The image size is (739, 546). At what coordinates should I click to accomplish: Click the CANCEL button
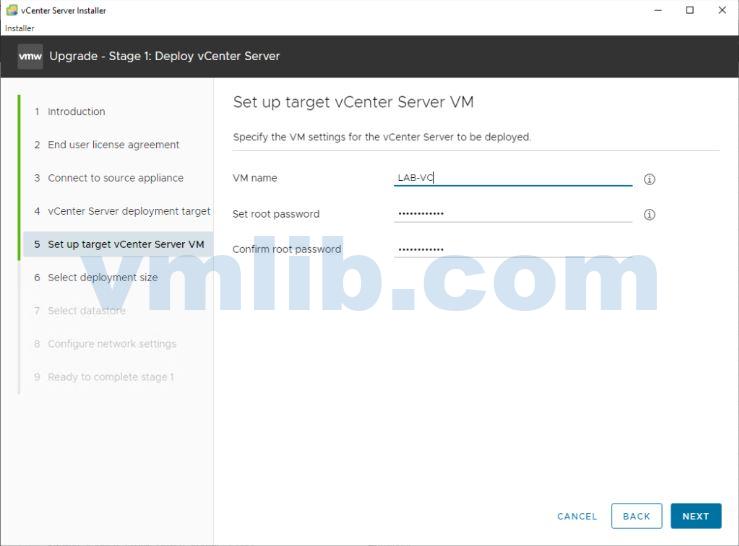tap(577, 516)
